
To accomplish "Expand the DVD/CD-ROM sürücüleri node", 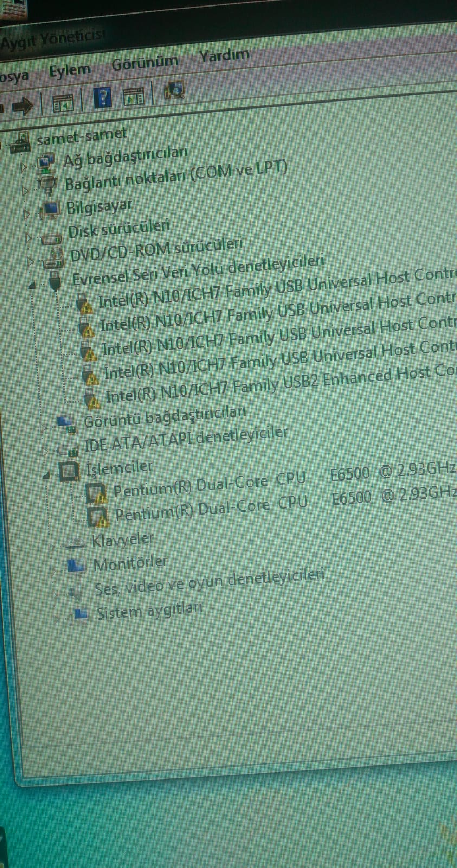I will click(x=30, y=261).
